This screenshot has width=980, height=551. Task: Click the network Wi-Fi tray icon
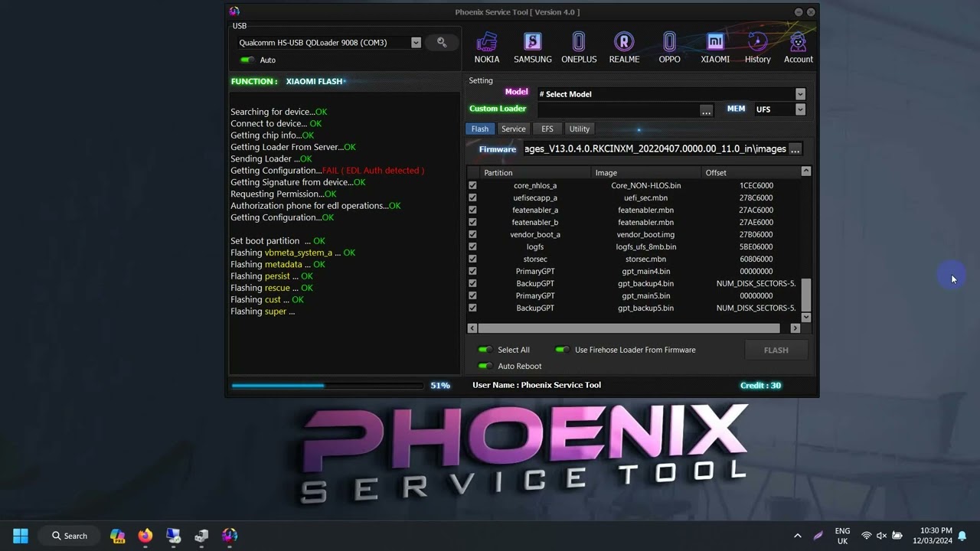(x=866, y=536)
